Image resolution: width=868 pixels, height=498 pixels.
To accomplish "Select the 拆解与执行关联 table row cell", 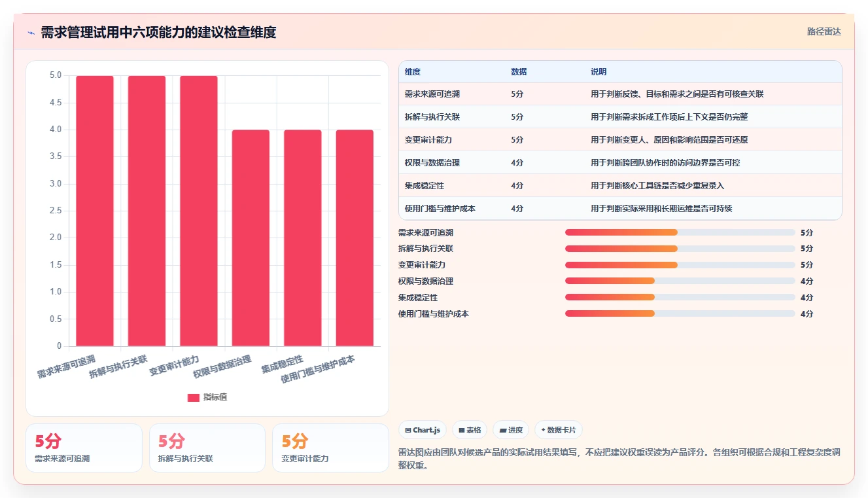I will point(432,117).
